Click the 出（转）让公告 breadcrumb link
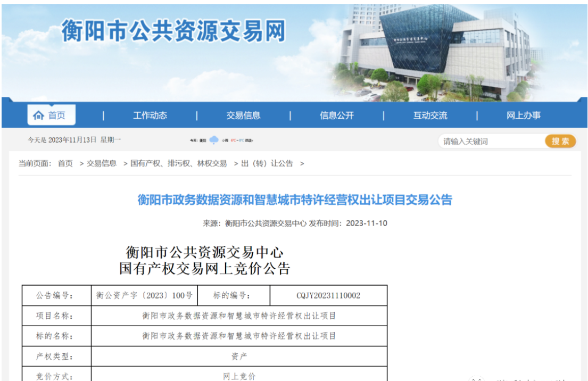Screen dimensions: 588x381 pyautogui.click(x=267, y=163)
